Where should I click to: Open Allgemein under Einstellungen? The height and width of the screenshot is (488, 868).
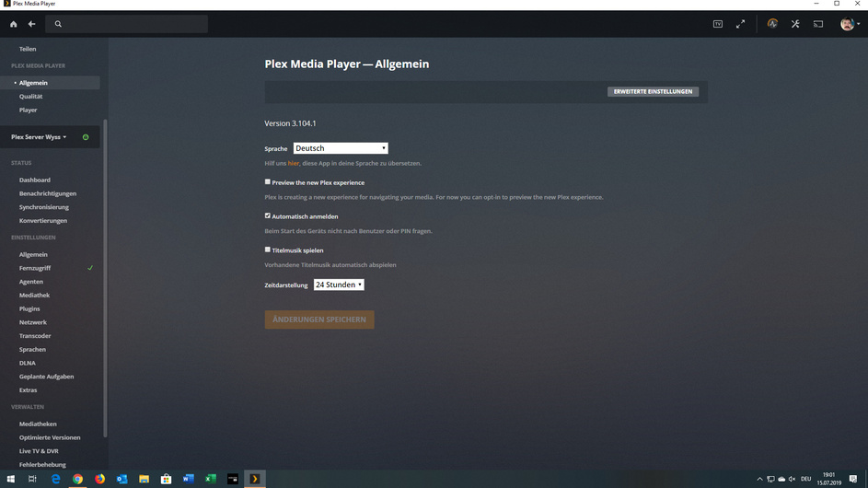pos(33,254)
